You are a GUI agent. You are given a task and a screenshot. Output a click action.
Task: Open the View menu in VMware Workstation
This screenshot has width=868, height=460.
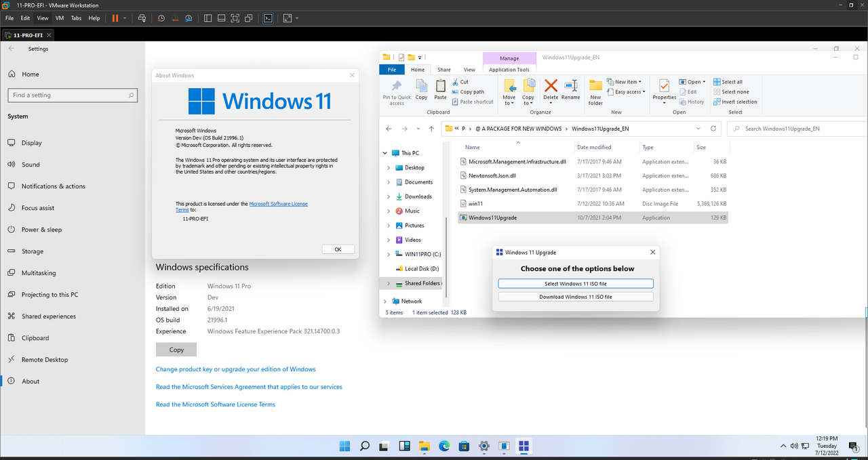(43, 18)
